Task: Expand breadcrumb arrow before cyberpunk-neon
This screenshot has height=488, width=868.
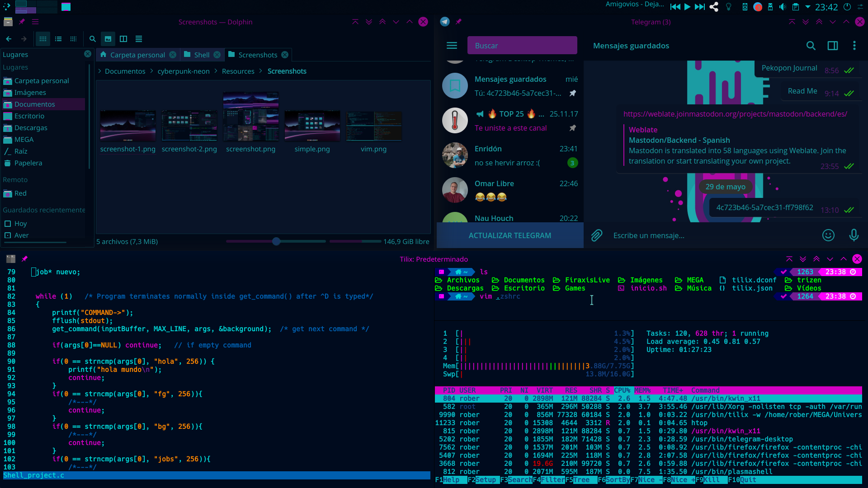Action: (151, 71)
